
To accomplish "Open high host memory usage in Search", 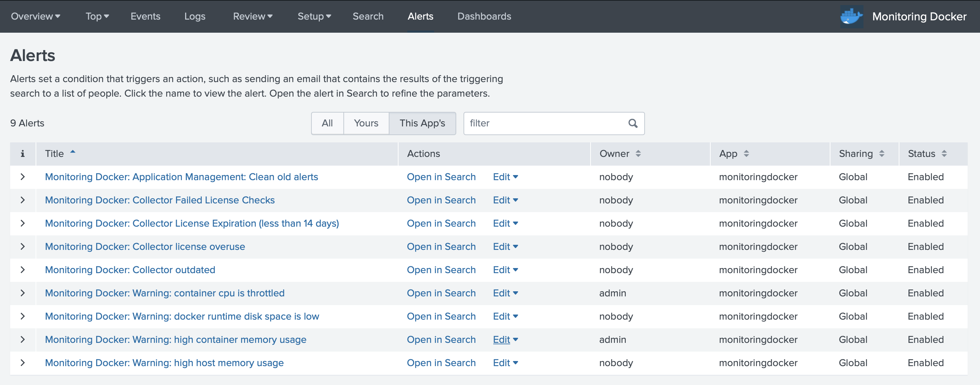I will 441,362.
